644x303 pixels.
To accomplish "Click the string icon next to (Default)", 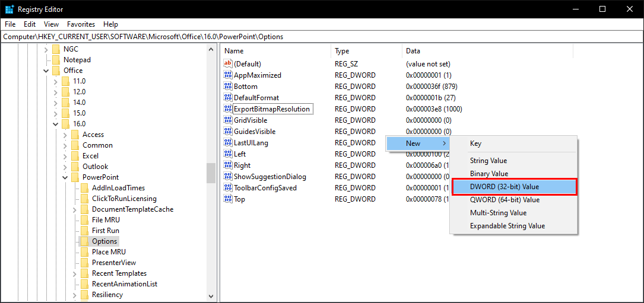I will point(227,64).
